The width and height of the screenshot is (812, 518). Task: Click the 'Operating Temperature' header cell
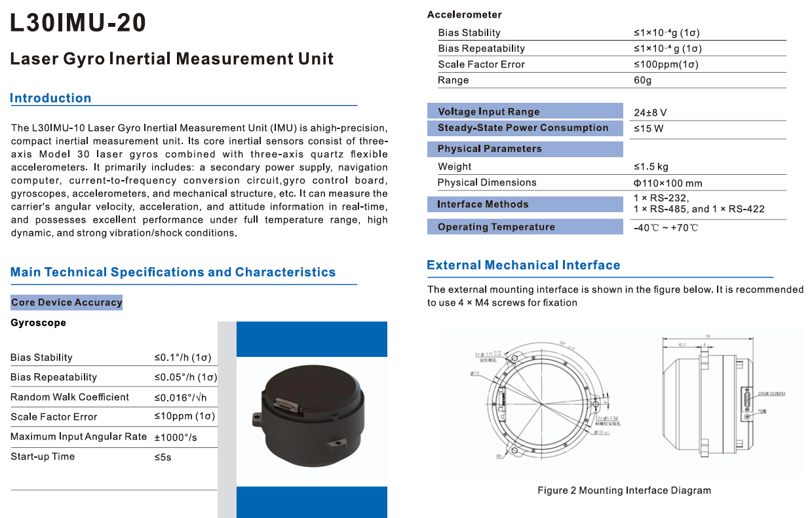click(525, 227)
